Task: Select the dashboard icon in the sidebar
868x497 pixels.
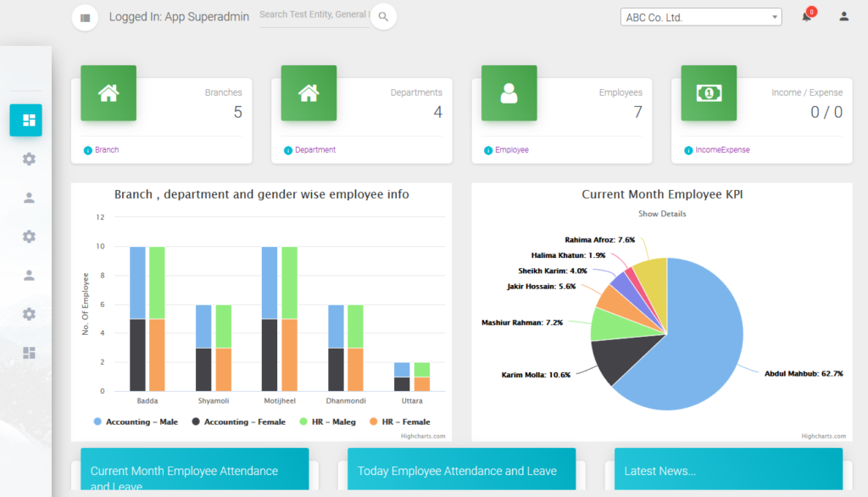Action: 26,120
